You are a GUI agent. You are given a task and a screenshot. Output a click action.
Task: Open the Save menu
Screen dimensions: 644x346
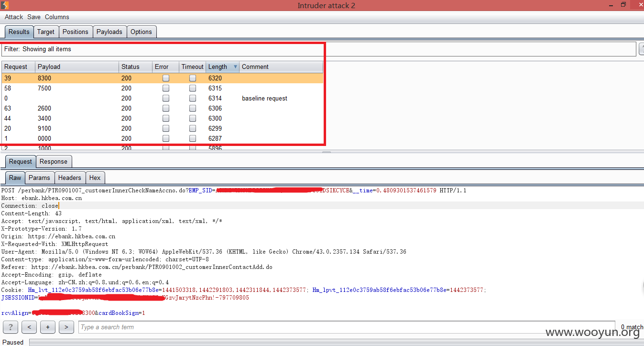click(34, 17)
